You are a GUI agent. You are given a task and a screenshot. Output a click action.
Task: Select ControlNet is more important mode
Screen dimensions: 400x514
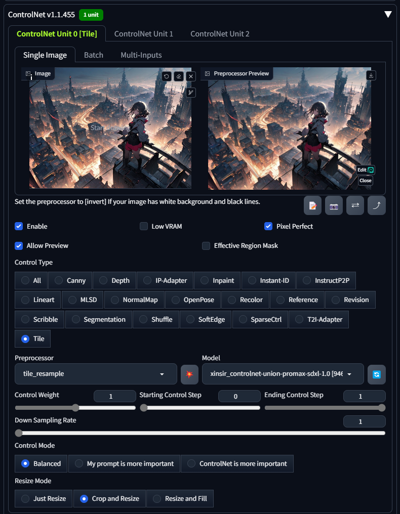237,464
